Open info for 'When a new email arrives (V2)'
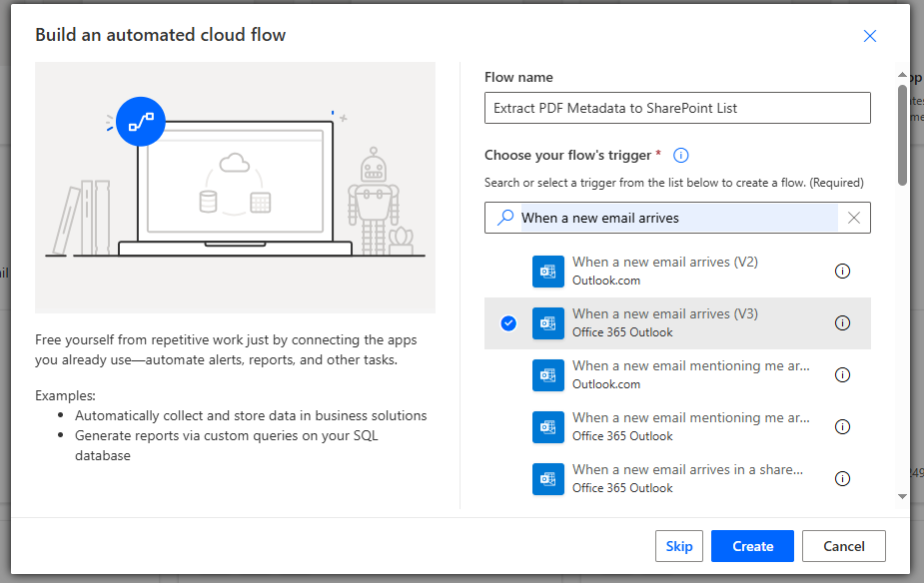 tap(842, 272)
